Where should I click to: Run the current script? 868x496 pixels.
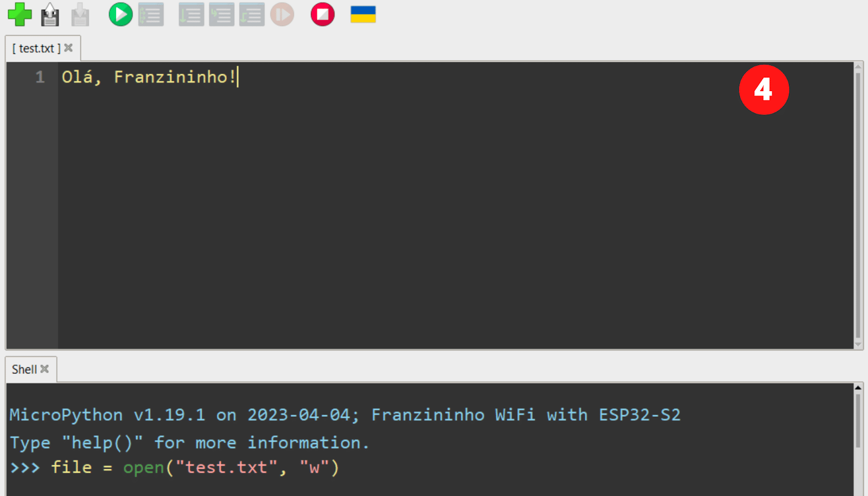[x=120, y=15]
